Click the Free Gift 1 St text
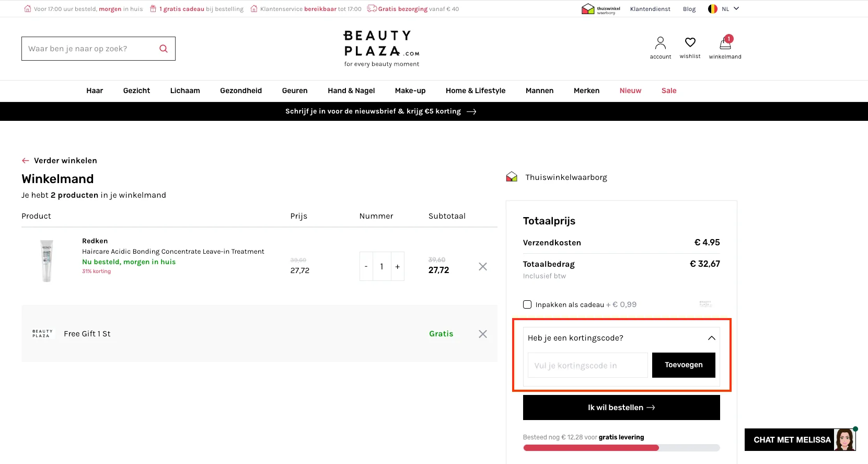This screenshot has width=868, height=464. click(87, 334)
